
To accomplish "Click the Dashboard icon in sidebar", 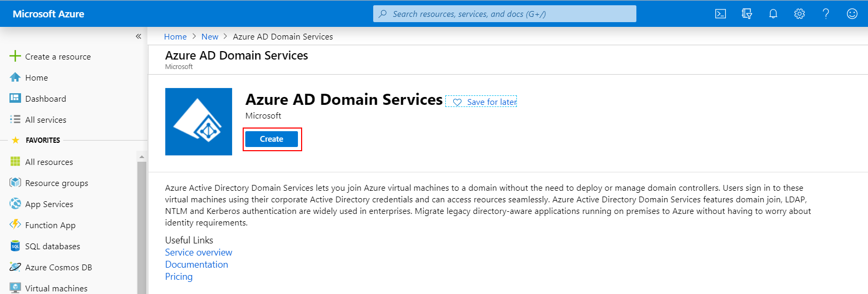I will (15, 98).
